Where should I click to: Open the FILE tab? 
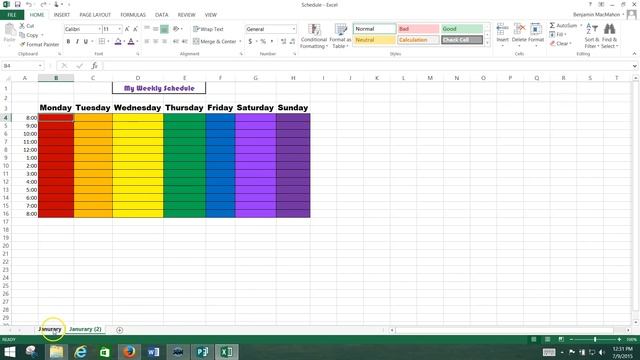(12, 15)
